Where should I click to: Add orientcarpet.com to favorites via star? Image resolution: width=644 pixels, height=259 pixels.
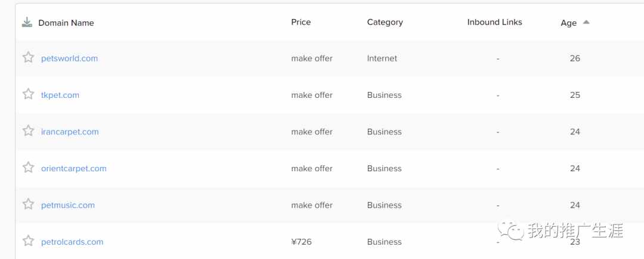click(x=29, y=167)
